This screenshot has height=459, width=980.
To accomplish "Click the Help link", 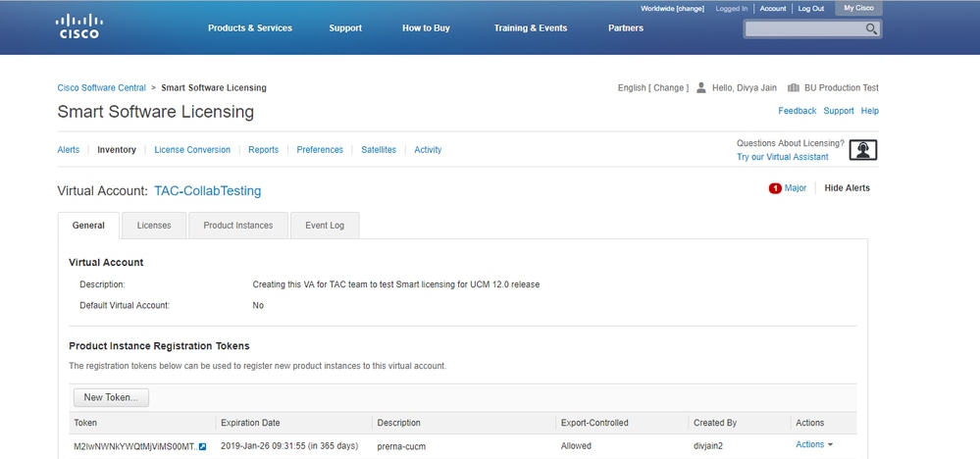I will point(870,111).
